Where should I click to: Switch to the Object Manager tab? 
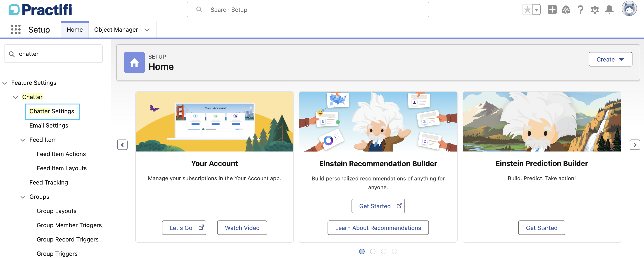[x=116, y=30]
